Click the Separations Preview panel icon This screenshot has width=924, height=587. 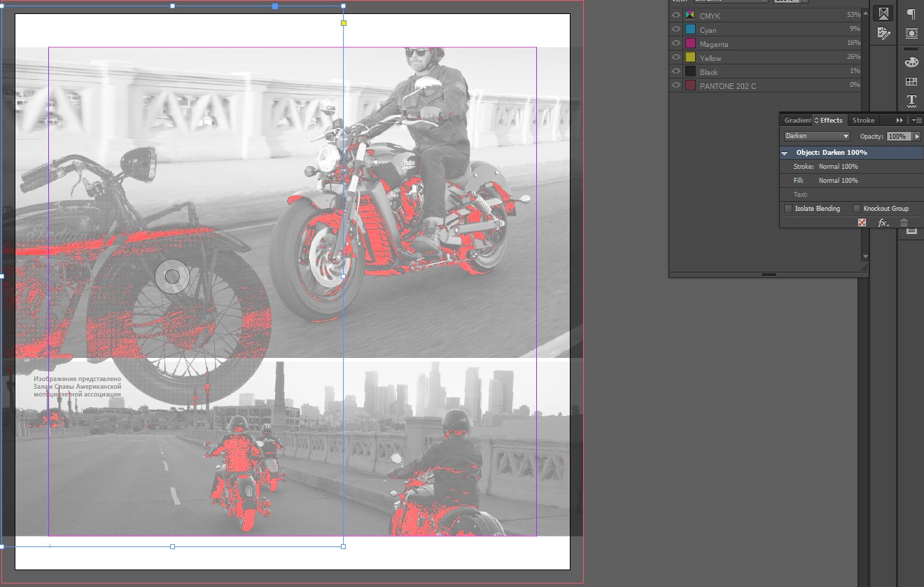[883, 13]
